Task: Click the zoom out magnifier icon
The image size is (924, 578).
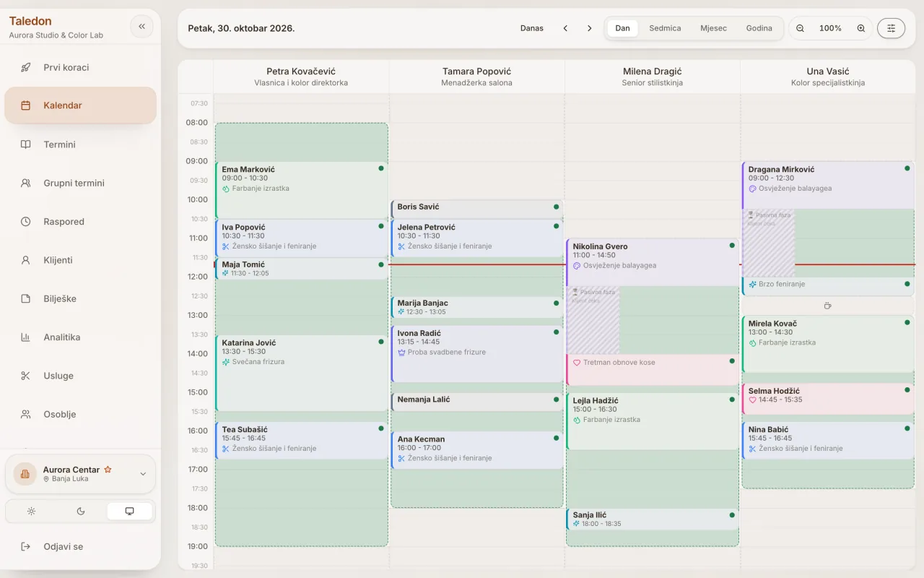Action: point(800,28)
